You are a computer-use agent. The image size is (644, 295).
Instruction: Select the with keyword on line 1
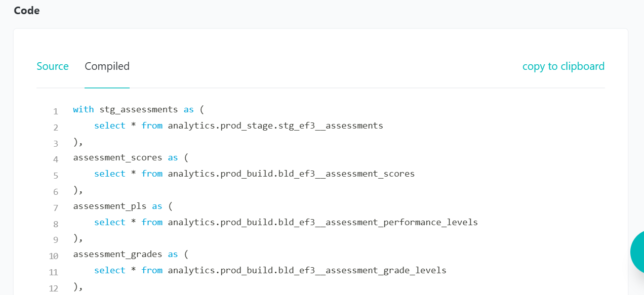click(83, 109)
